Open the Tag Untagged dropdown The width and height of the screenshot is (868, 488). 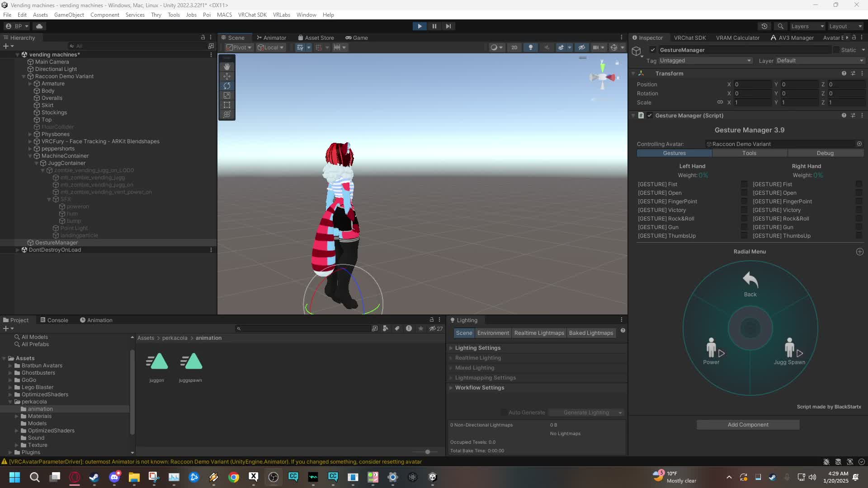[705, 61]
